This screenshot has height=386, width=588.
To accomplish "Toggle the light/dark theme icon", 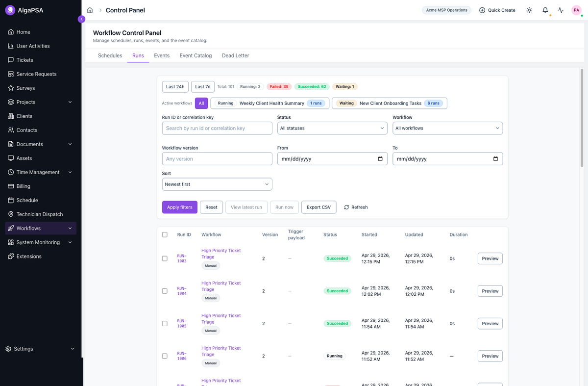I will click(x=529, y=10).
